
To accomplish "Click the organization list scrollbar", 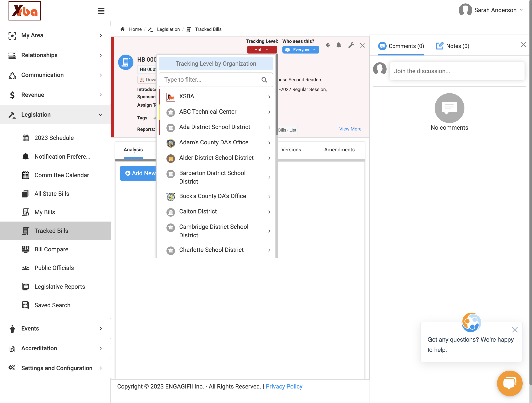I will pos(277,94).
